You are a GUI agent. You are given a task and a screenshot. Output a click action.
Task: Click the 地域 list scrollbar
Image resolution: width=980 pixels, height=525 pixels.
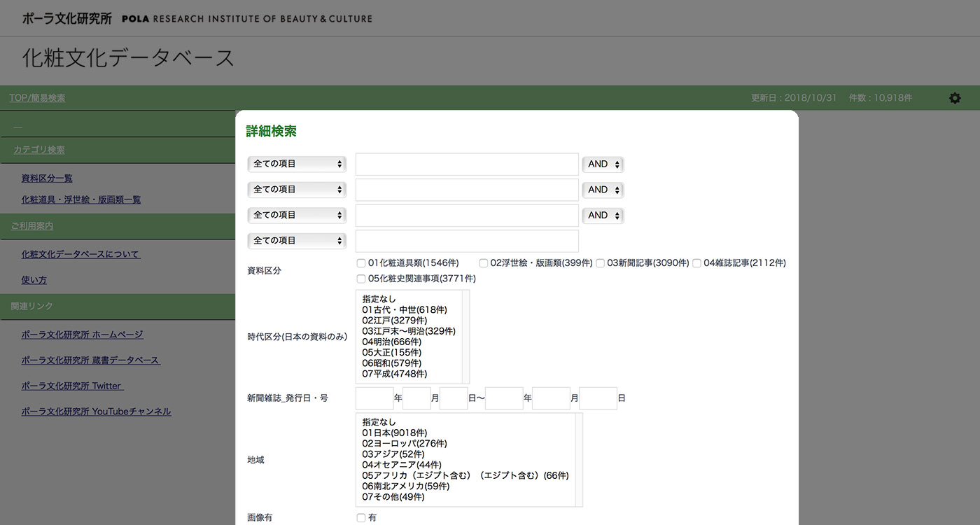(579, 460)
